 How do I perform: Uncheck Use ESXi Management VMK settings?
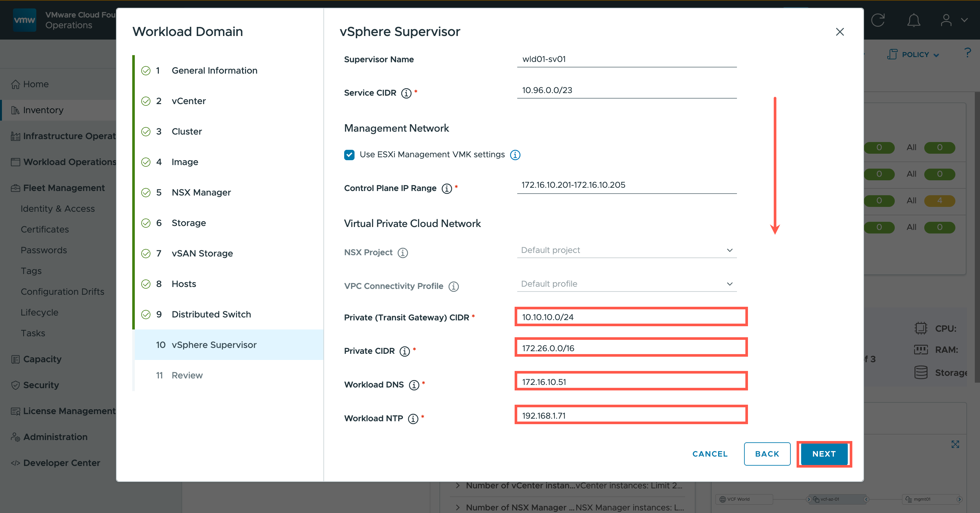click(x=349, y=155)
